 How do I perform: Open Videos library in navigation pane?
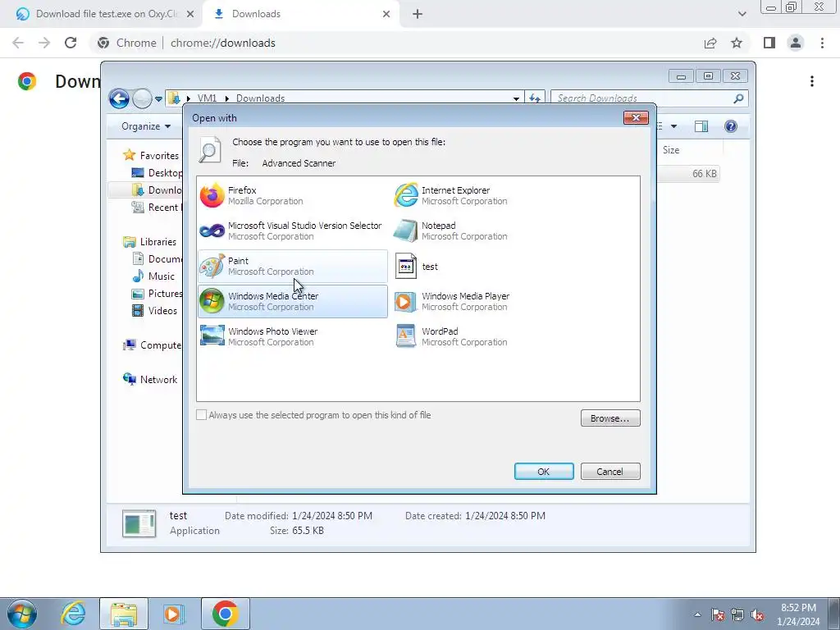point(155,311)
